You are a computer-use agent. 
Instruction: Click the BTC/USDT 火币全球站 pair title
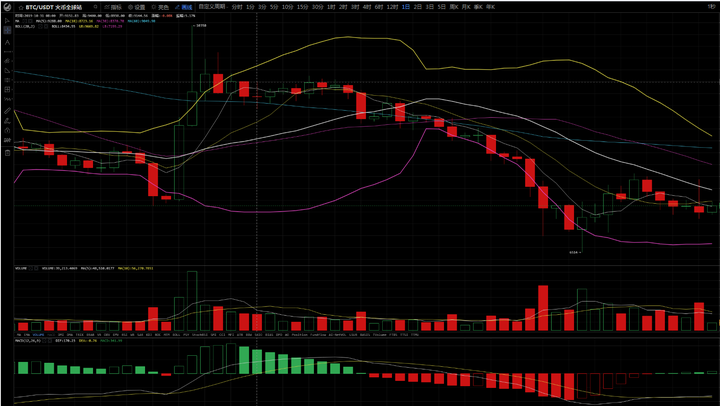54,7
